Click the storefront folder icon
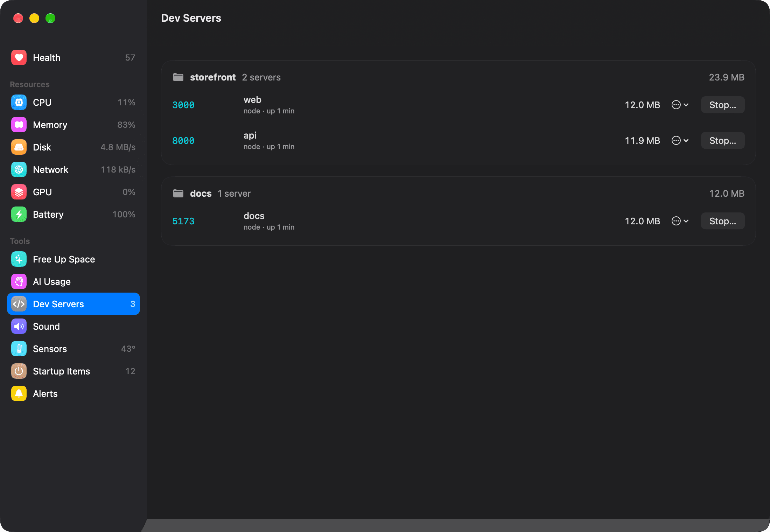This screenshot has width=770, height=532. pos(178,77)
